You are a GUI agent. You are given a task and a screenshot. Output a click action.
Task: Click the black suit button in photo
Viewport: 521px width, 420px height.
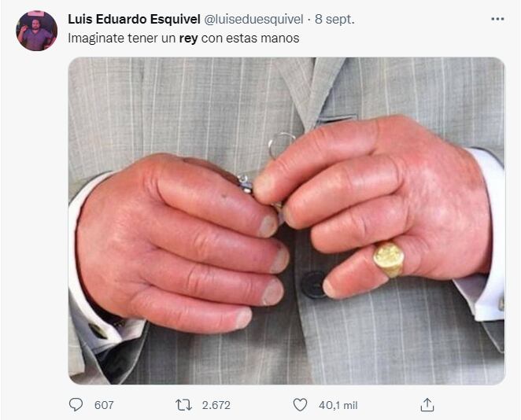coord(313,285)
